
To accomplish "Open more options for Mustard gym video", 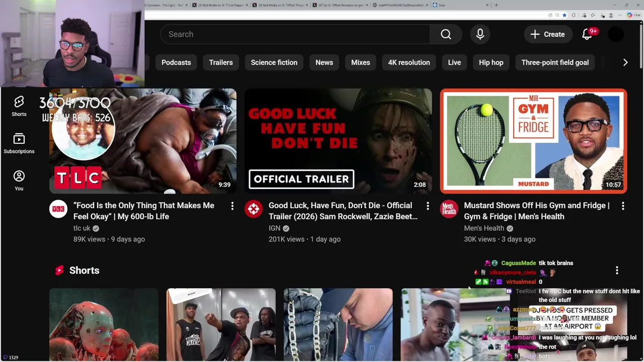I will [623, 206].
